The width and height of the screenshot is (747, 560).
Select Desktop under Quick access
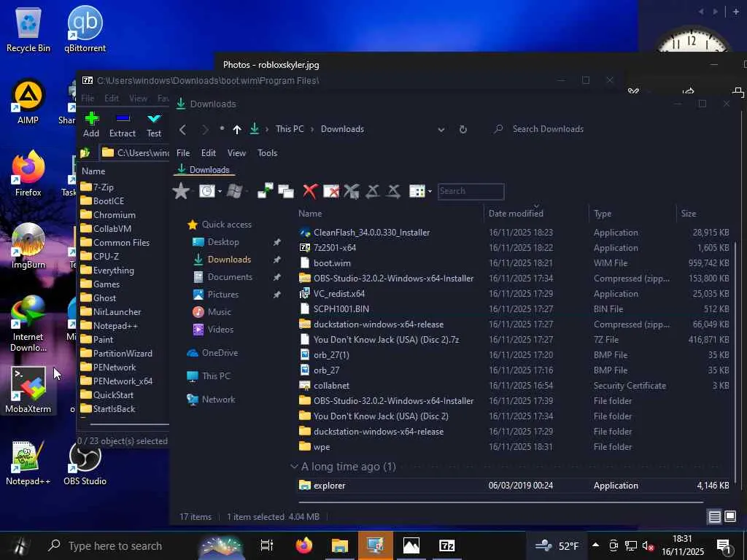[x=223, y=242]
